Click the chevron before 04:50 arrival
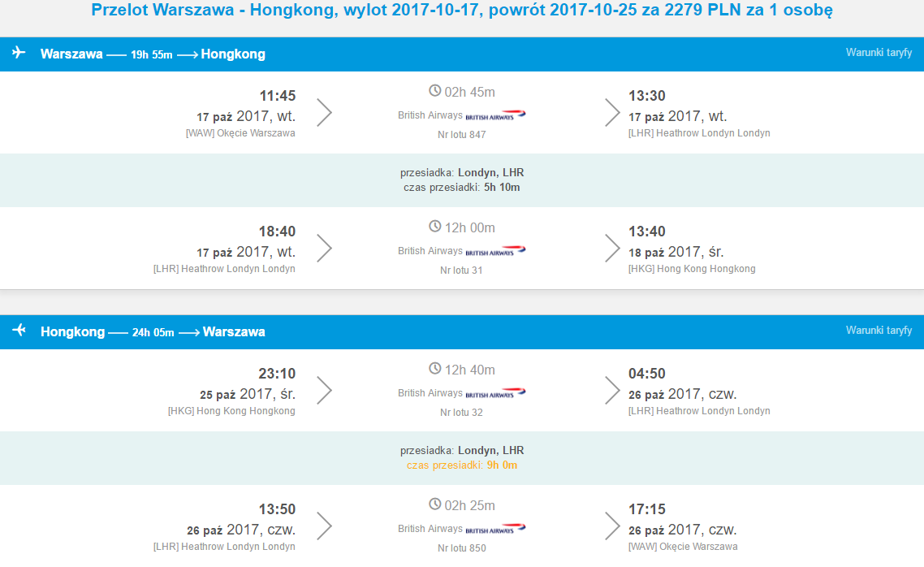Viewport: 924px width, 567px height. click(612, 390)
